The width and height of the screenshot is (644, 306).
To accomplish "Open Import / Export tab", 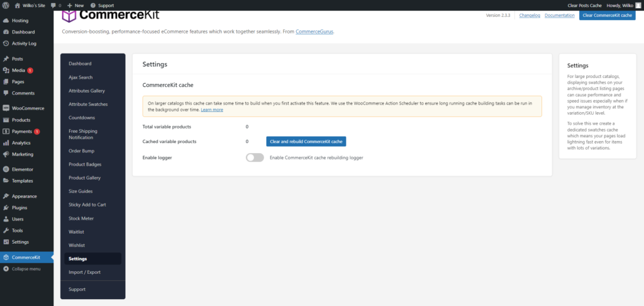I will [x=85, y=272].
